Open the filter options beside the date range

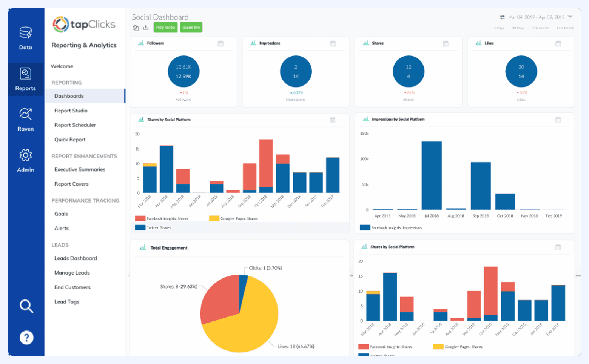[571, 17]
